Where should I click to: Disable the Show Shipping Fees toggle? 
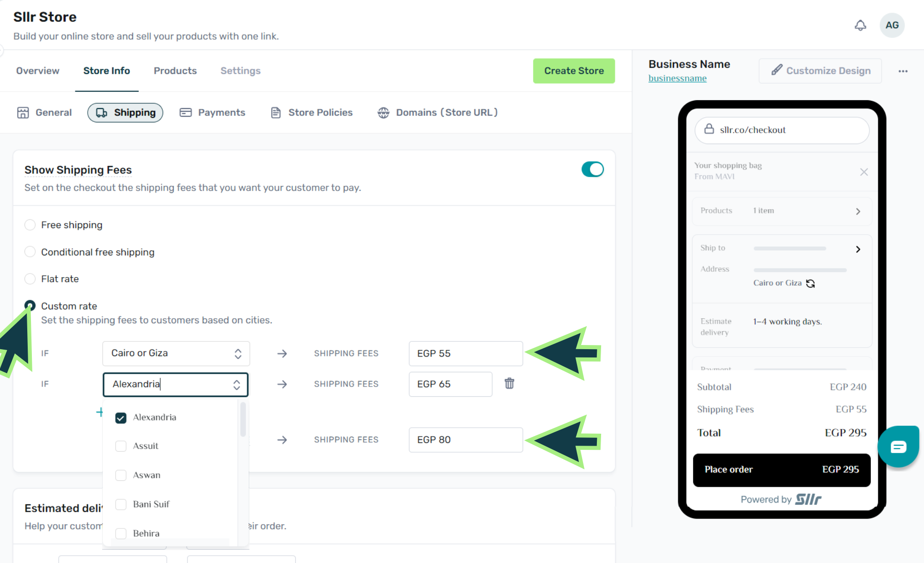592,170
